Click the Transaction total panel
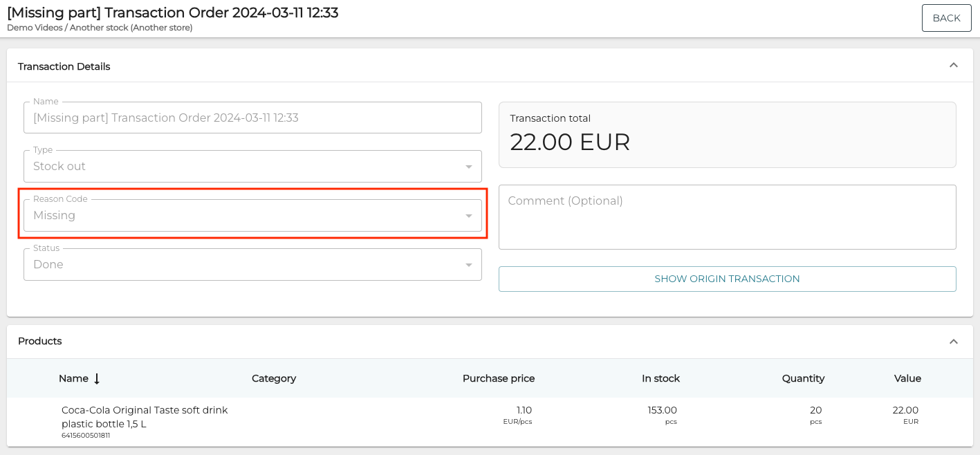 pos(727,133)
